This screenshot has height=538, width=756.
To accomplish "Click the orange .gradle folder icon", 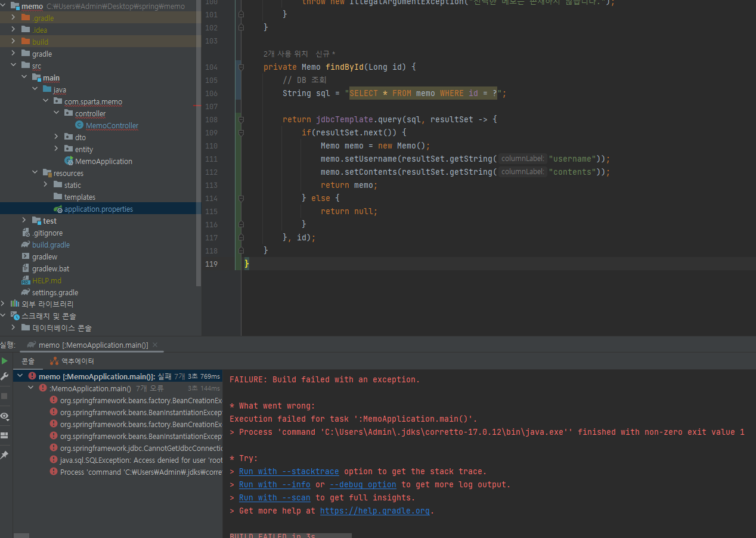I will 26,18.
